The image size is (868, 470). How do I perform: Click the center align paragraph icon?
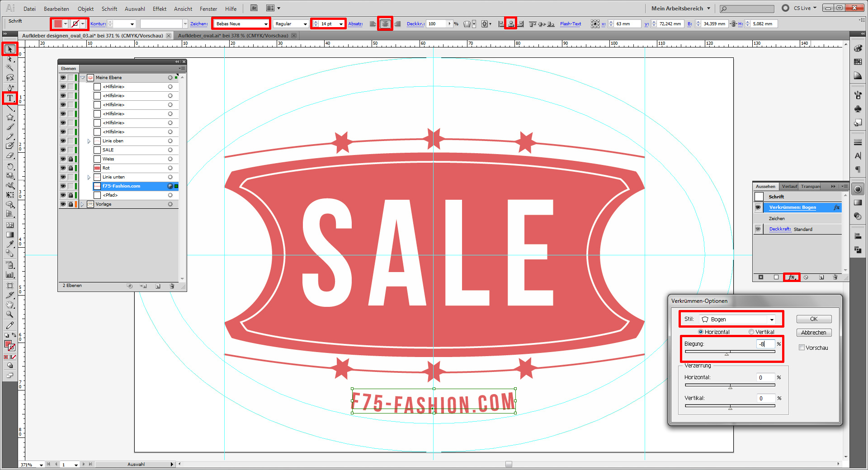pos(385,24)
